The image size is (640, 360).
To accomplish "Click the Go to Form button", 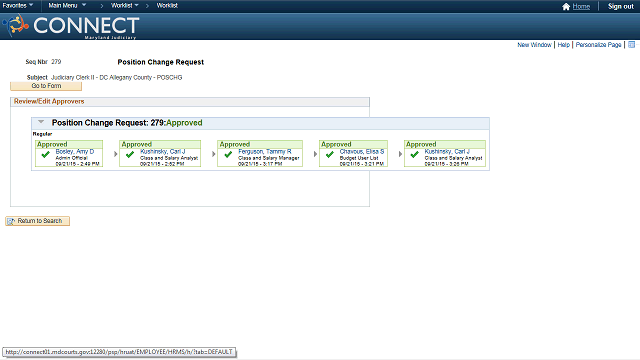I will tap(46, 86).
